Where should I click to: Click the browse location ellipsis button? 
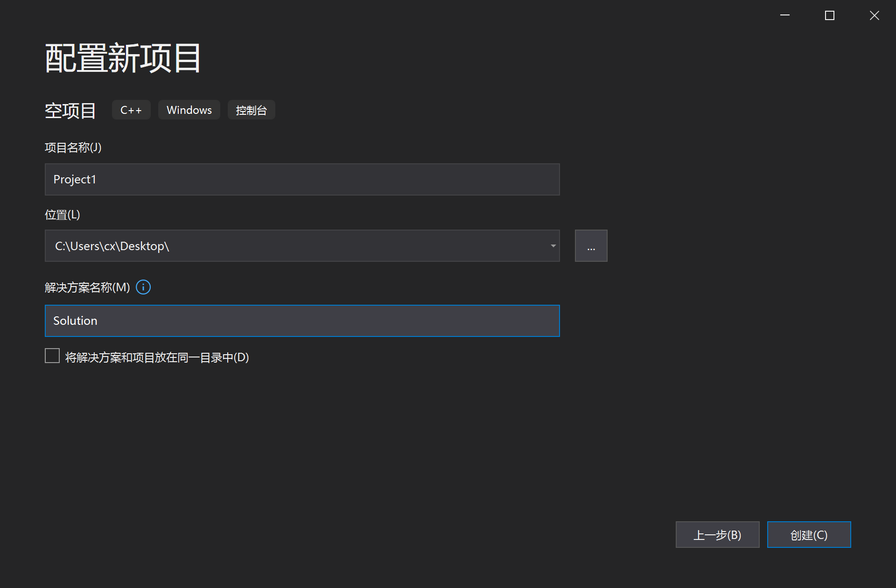591,246
